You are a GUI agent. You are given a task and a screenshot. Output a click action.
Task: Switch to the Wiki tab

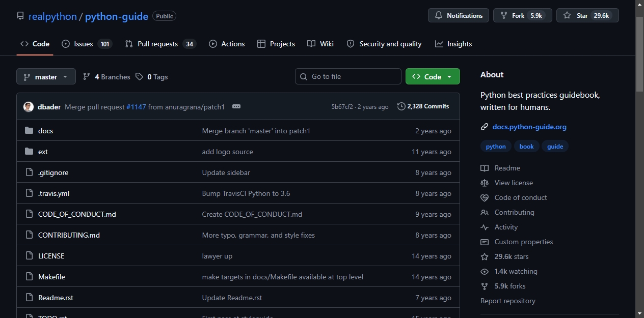pos(320,44)
